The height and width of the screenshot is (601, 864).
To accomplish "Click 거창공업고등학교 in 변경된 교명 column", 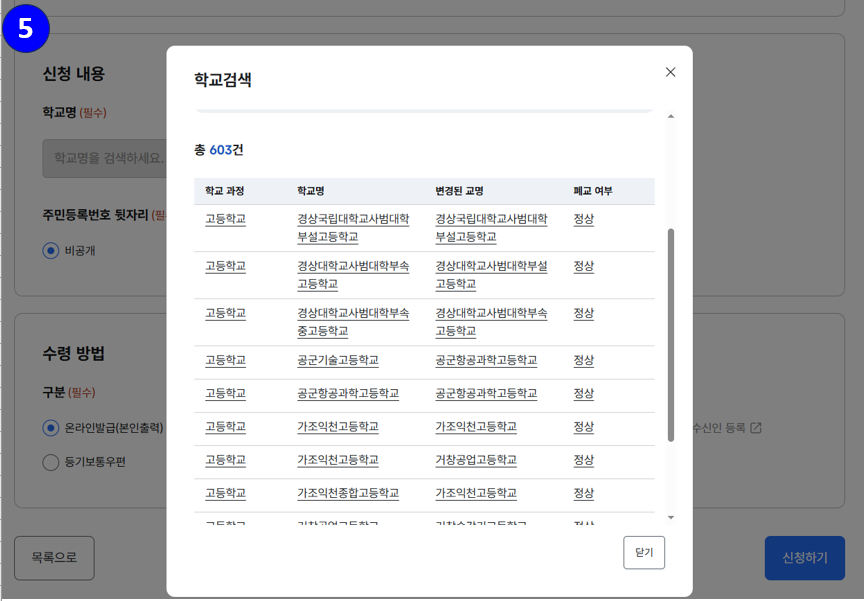I will 476,460.
